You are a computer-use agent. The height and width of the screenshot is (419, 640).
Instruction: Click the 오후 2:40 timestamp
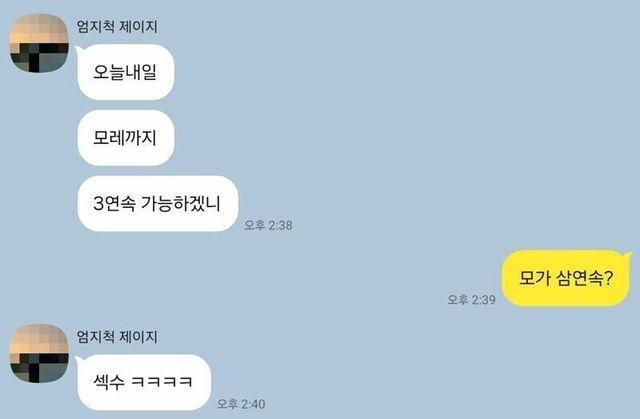(241, 404)
